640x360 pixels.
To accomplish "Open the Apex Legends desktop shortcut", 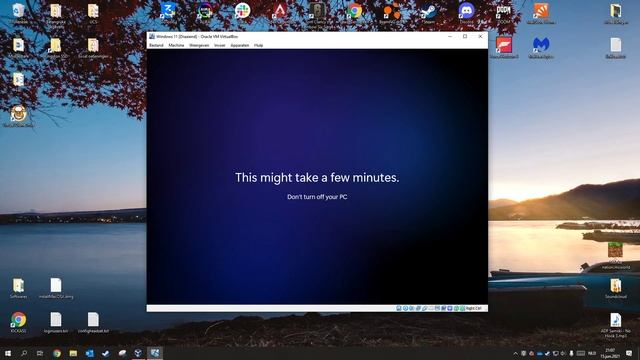I will click(280, 11).
